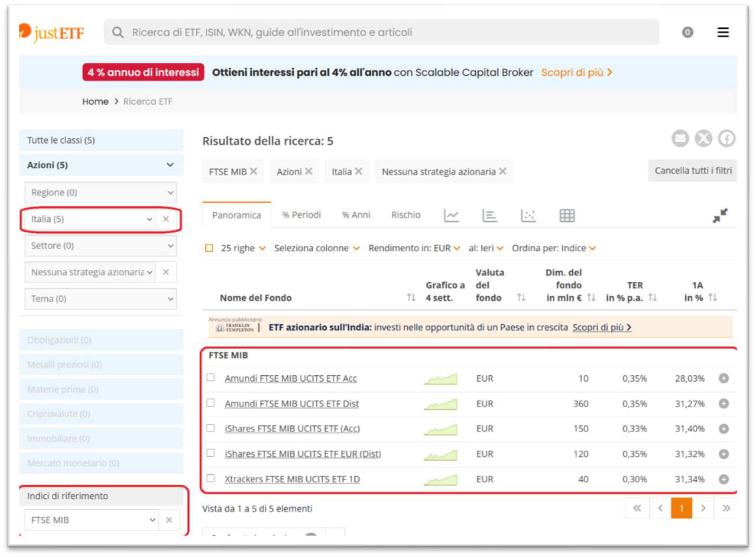This screenshot has width=756, height=557.
Task: Expand the Settore (0) dropdown
Action: tap(100, 246)
